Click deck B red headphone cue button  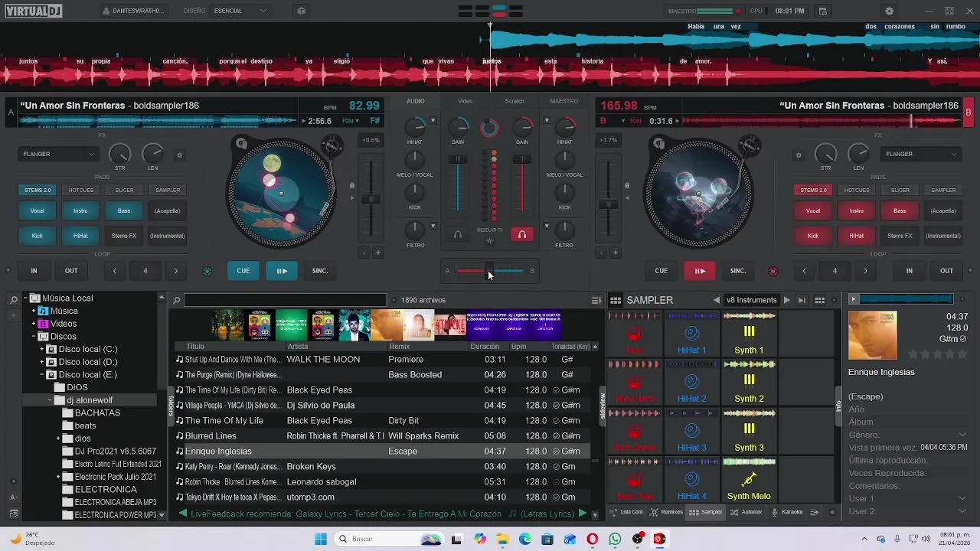pos(522,235)
